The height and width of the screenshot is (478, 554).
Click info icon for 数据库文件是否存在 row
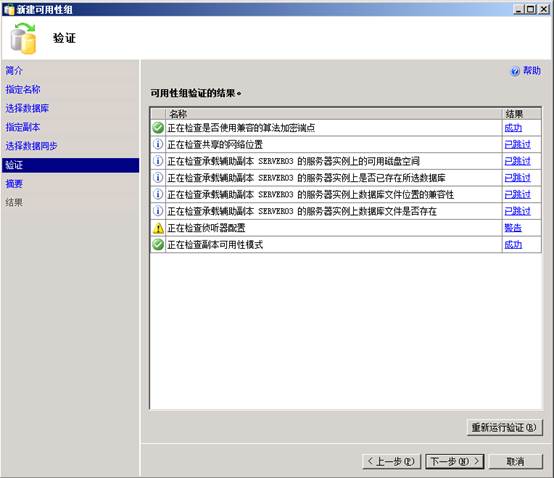[158, 211]
